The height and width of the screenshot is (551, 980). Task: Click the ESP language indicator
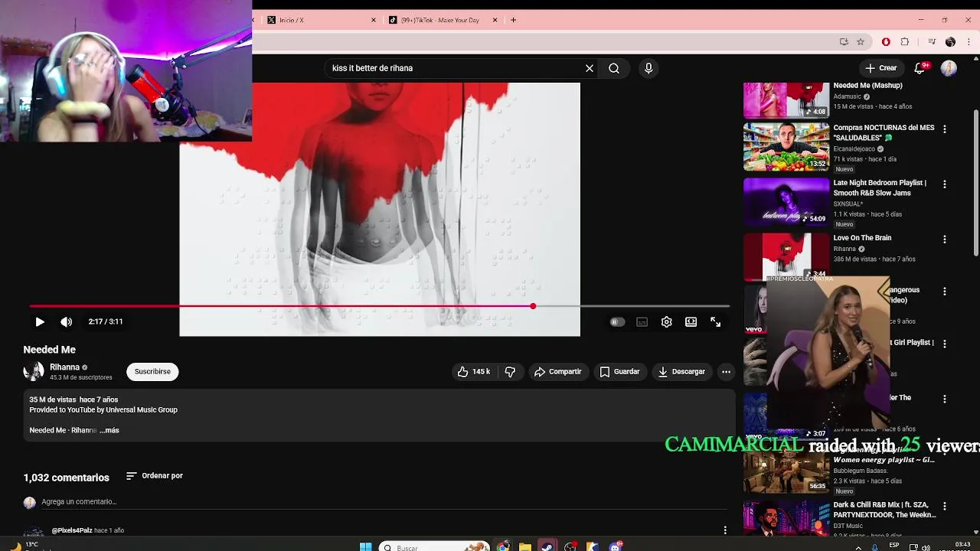tap(894, 546)
